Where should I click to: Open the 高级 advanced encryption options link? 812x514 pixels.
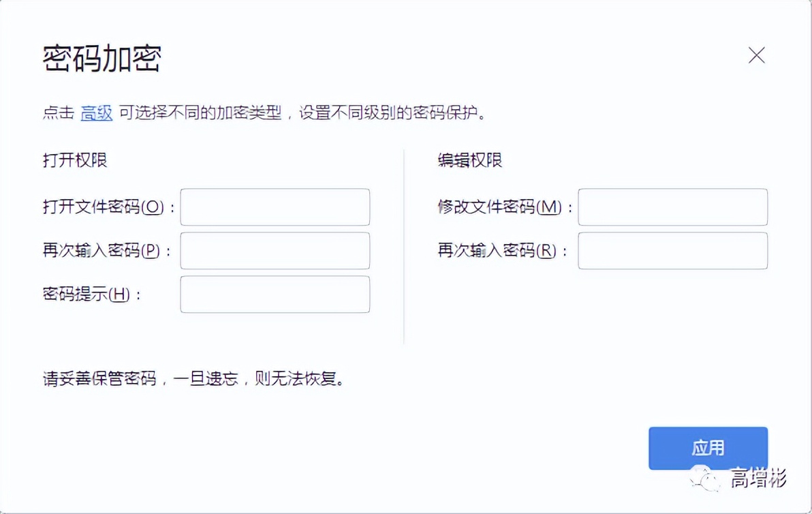pyautogui.click(x=96, y=114)
